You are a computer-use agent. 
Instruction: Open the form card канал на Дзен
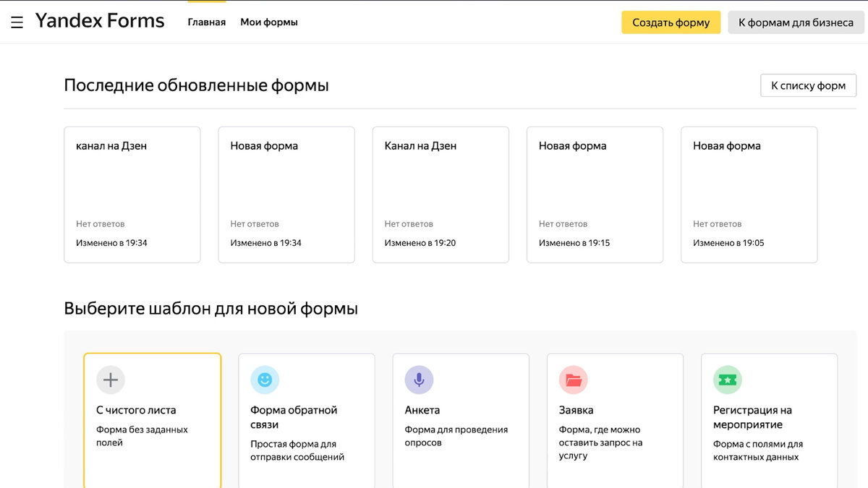tap(132, 194)
